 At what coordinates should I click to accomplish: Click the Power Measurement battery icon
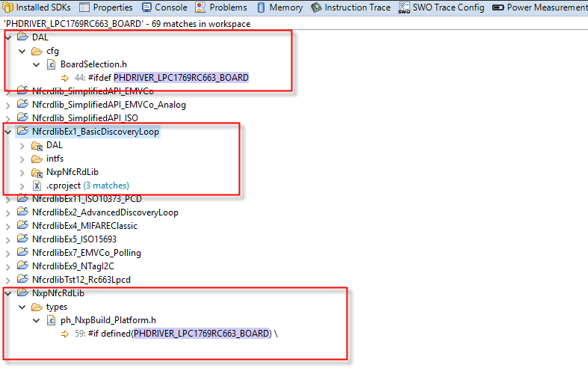pyautogui.click(x=498, y=7)
